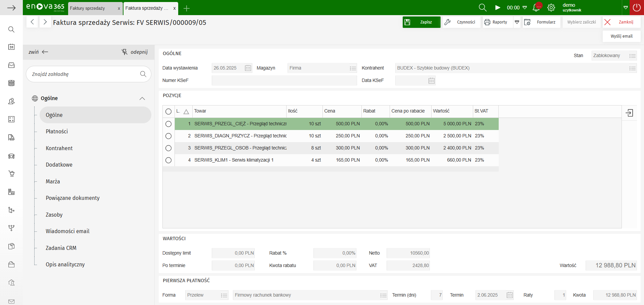Open calendar picker for Data wystawienia
Image resolution: width=644 pixels, height=305 pixels.
(x=248, y=68)
